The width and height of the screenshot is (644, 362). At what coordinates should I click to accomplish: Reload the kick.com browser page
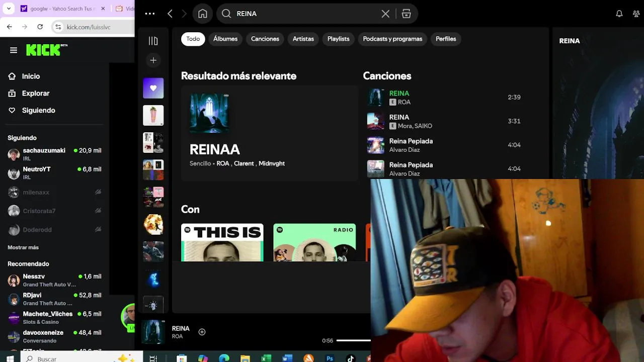pos(40,27)
